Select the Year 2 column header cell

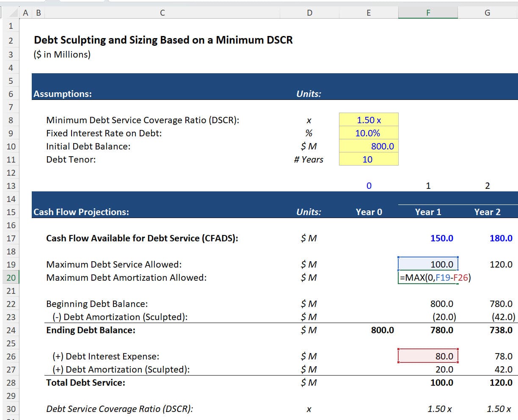[x=487, y=212]
